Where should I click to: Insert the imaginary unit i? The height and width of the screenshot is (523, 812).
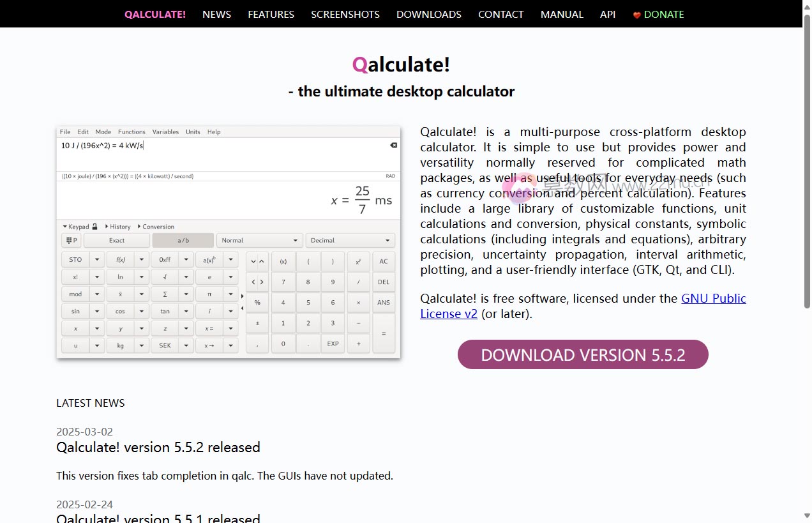coord(211,311)
